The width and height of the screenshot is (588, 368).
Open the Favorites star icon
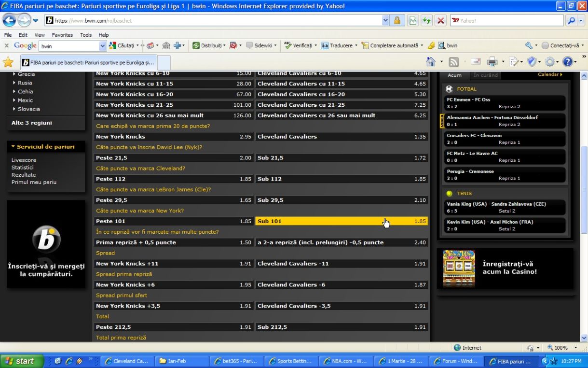pyautogui.click(x=8, y=62)
